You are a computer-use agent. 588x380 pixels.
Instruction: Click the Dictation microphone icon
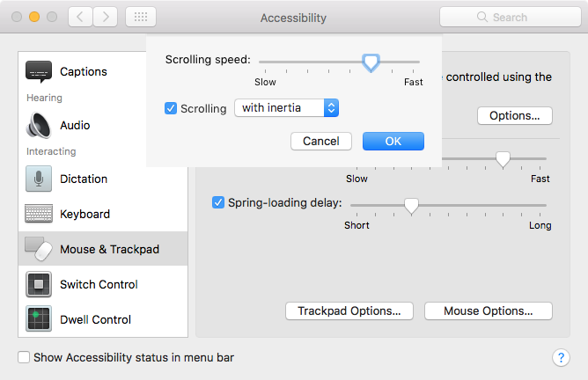click(x=39, y=179)
